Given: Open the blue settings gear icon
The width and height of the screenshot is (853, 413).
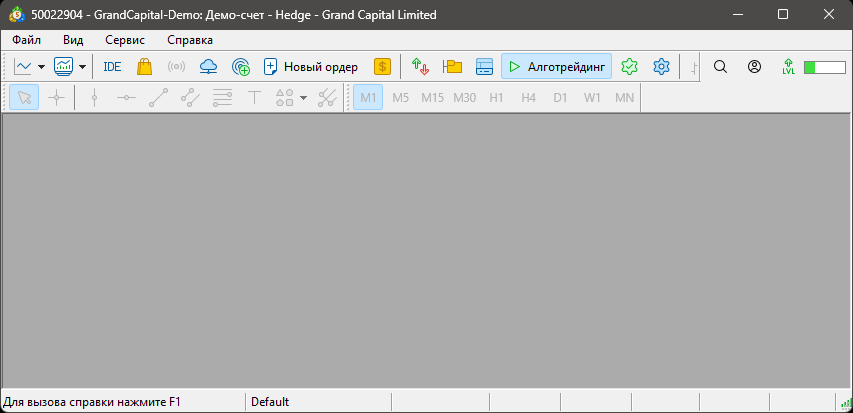Looking at the screenshot, I should point(661,67).
